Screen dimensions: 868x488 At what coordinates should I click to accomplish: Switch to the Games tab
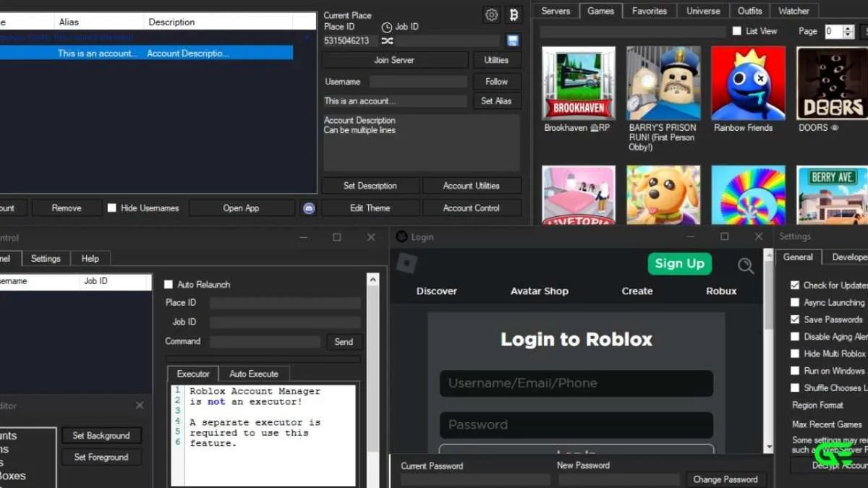pyautogui.click(x=600, y=11)
